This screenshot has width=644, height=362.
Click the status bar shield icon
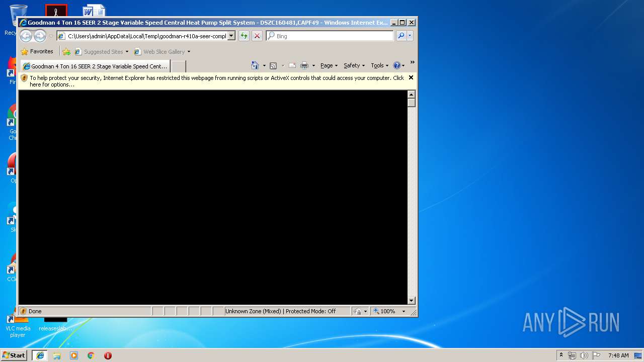[23, 311]
